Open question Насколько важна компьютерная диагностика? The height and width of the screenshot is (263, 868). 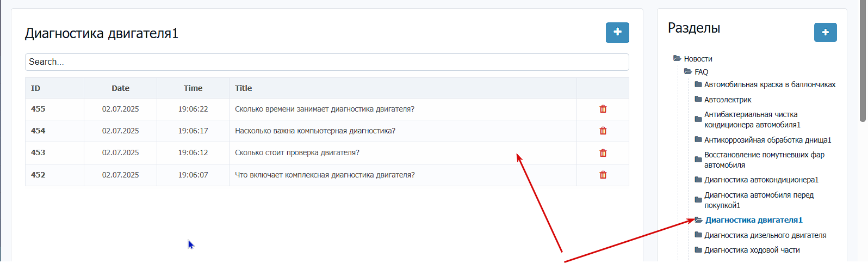tap(315, 131)
